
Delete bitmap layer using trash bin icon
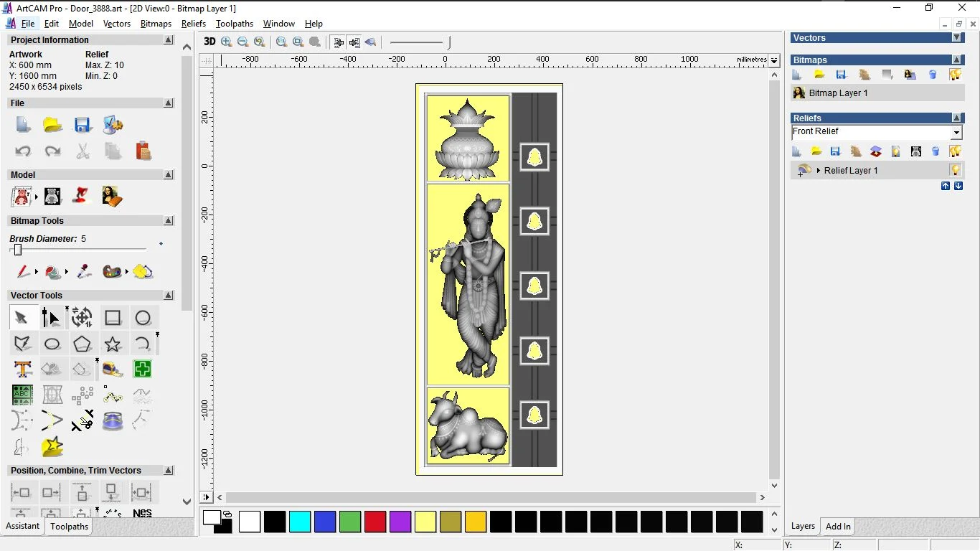pos(933,75)
